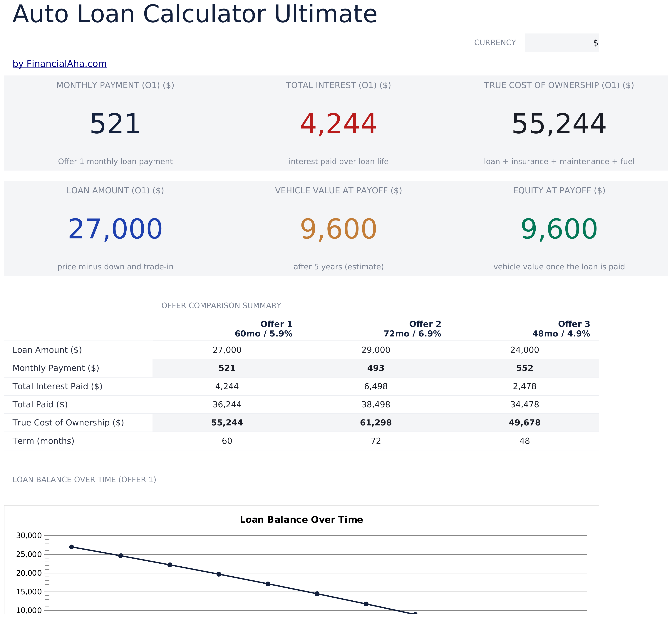Click 'vehicle value once the loan is paid' caption
672x618 pixels.
coord(559,267)
